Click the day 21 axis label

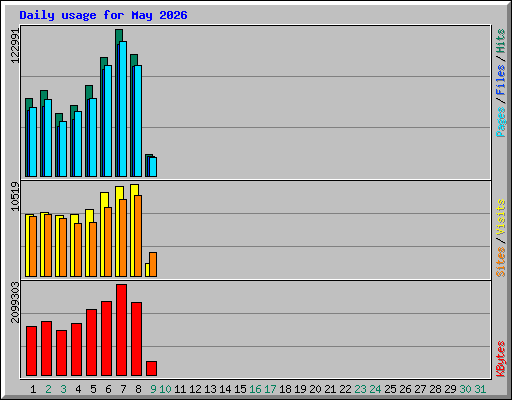pyautogui.click(x=330, y=389)
